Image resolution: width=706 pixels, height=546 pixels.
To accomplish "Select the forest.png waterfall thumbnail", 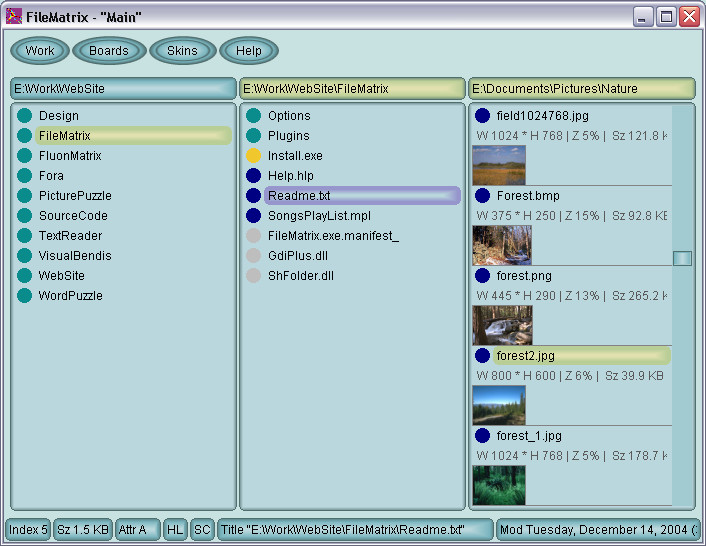I will coord(502,325).
